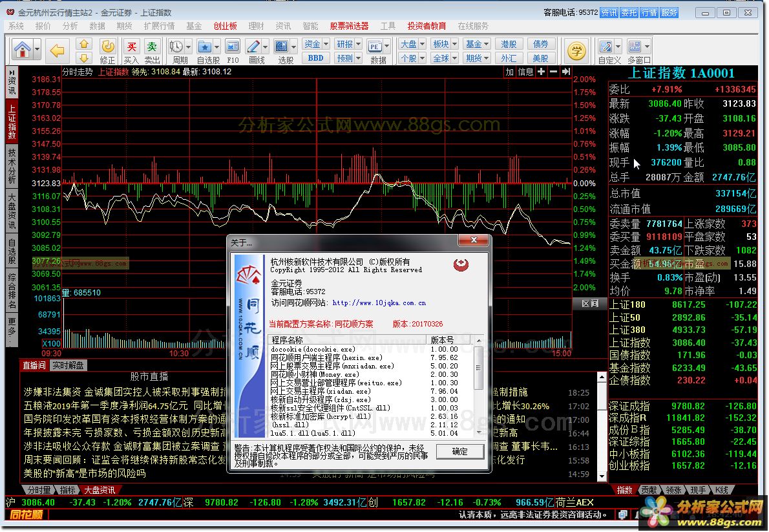Click the red logo icon in the 关于 dialog

461,265
